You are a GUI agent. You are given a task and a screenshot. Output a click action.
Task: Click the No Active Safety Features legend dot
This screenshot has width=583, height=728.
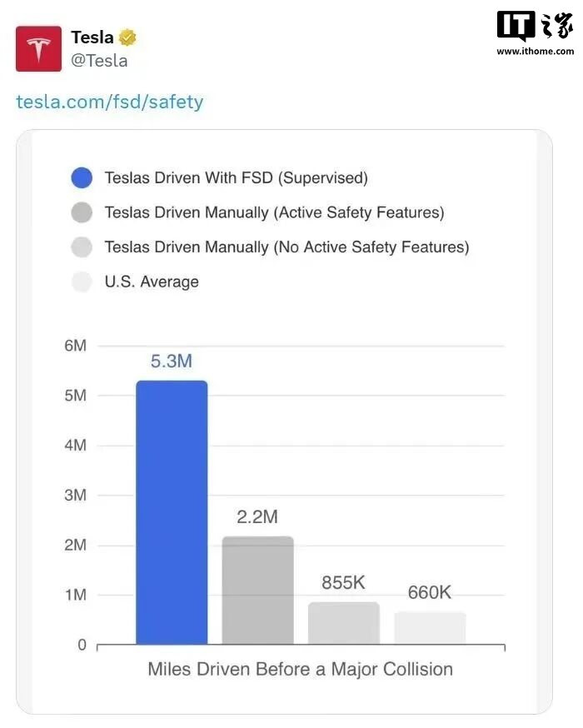click(x=82, y=247)
